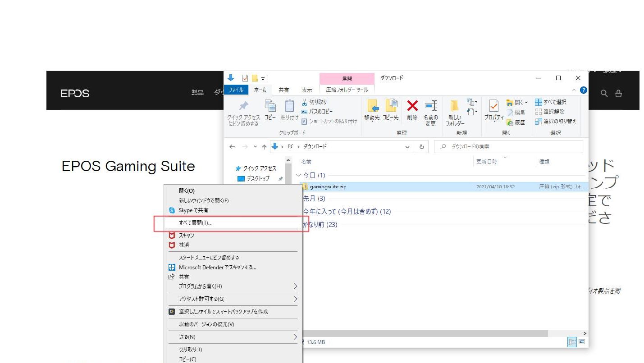644x363 pixels.
Task: Open Customize Quick Access Toolbar dropdown
Action: [263, 78]
